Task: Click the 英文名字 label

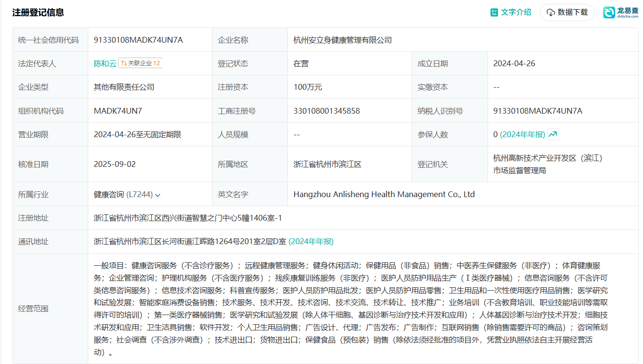Action: point(233,194)
